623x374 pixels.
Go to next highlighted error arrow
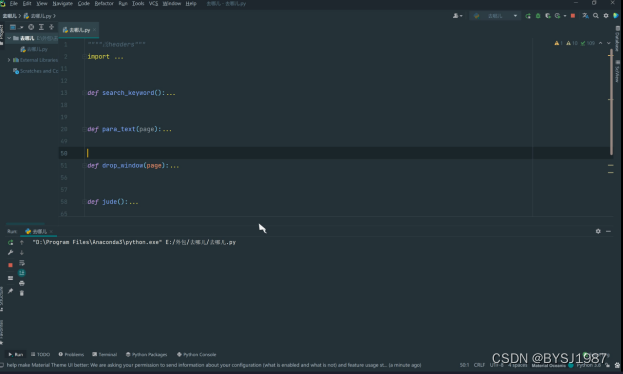(x=609, y=43)
